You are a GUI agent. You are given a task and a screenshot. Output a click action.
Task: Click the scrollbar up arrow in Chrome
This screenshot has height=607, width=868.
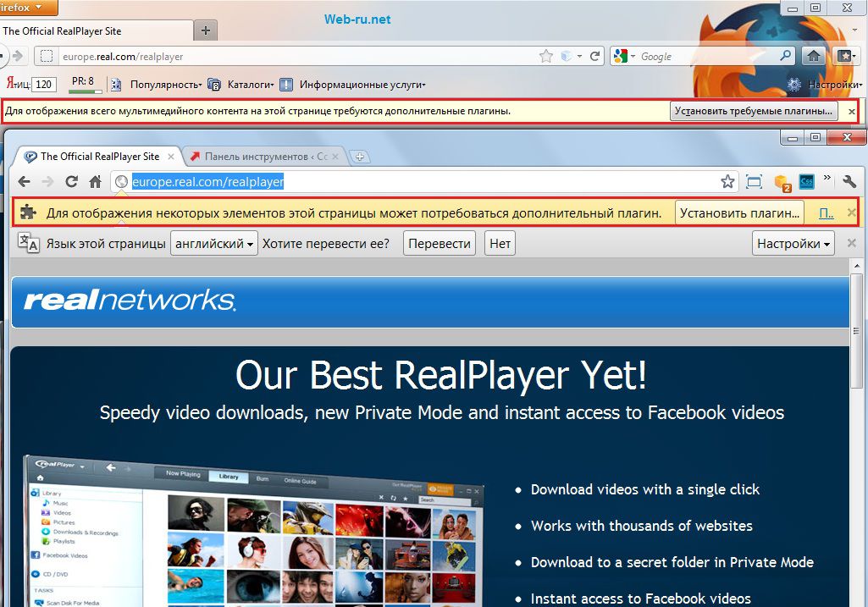click(x=856, y=265)
